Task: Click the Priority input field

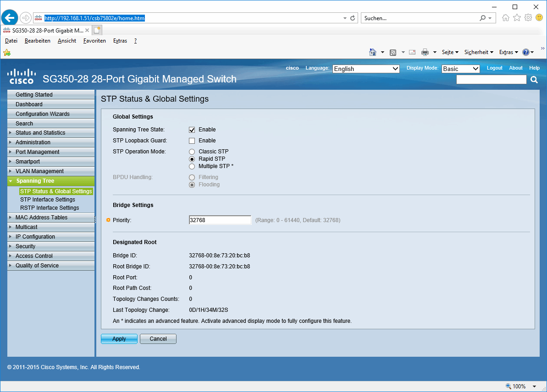Action: pyautogui.click(x=220, y=220)
